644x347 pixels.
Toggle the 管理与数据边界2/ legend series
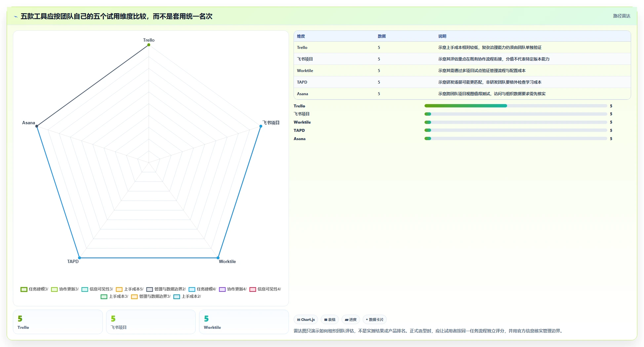click(166, 289)
